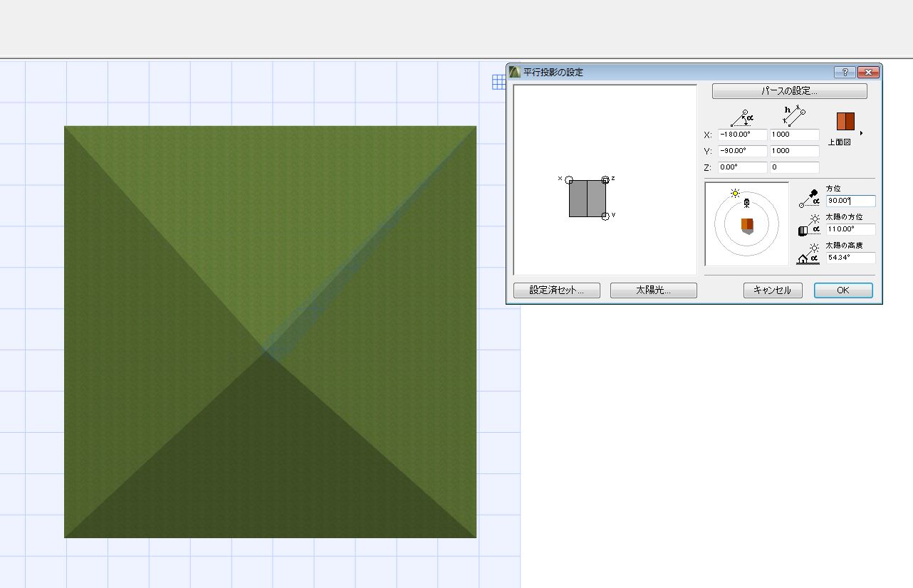Viewport: 913px width, 588px height.
Task: Click the ArchiCAD icon in the dialog title bar
Action: 515,72
